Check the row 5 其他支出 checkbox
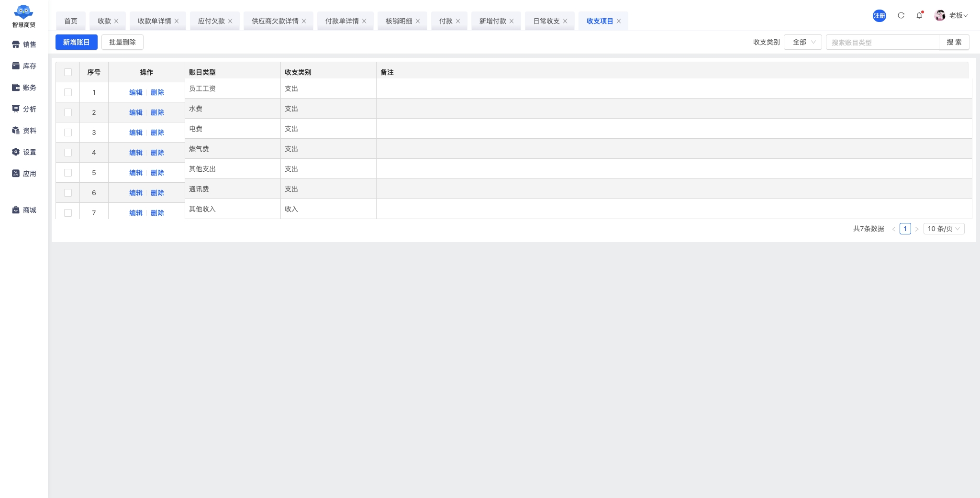Image resolution: width=980 pixels, height=498 pixels. click(68, 173)
